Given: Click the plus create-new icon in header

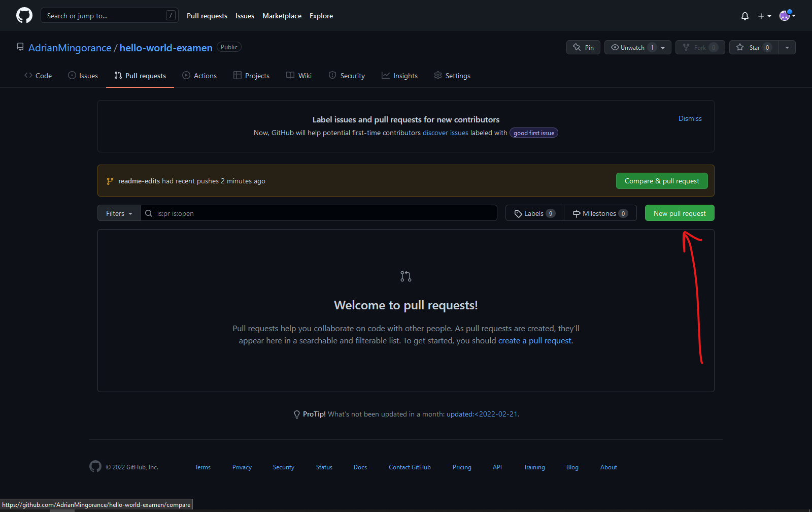Looking at the screenshot, I should point(761,16).
